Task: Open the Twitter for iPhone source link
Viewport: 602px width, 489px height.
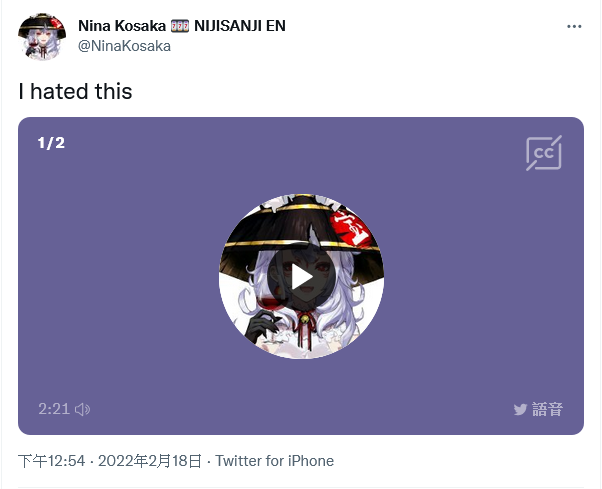Action: [x=274, y=461]
